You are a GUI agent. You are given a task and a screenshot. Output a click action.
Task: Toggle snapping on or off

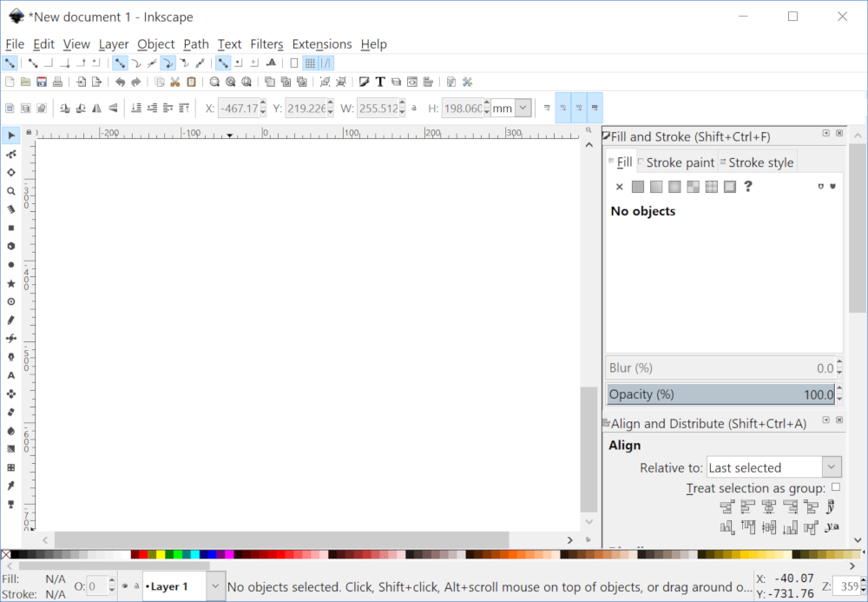tap(10, 63)
